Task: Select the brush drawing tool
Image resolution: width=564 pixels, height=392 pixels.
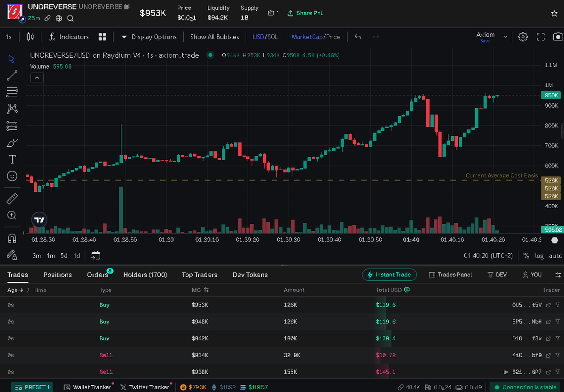Action: point(12,142)
